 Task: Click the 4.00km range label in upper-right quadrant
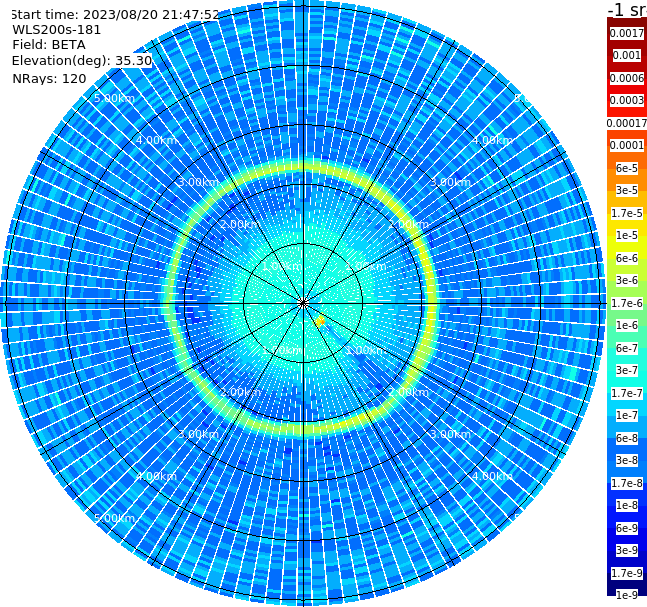pyautogui.click(x=493, y=140)
